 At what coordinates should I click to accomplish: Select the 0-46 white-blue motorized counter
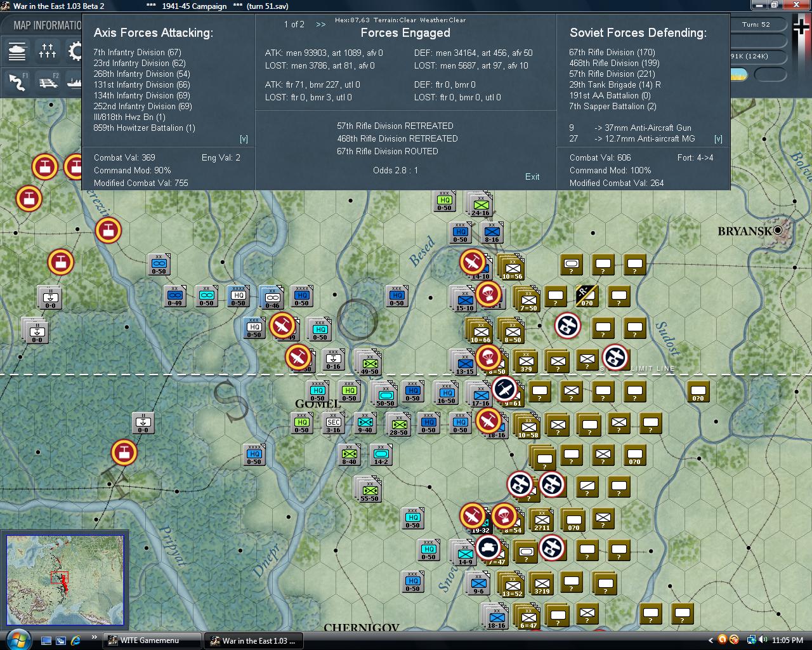click(272, 298)
